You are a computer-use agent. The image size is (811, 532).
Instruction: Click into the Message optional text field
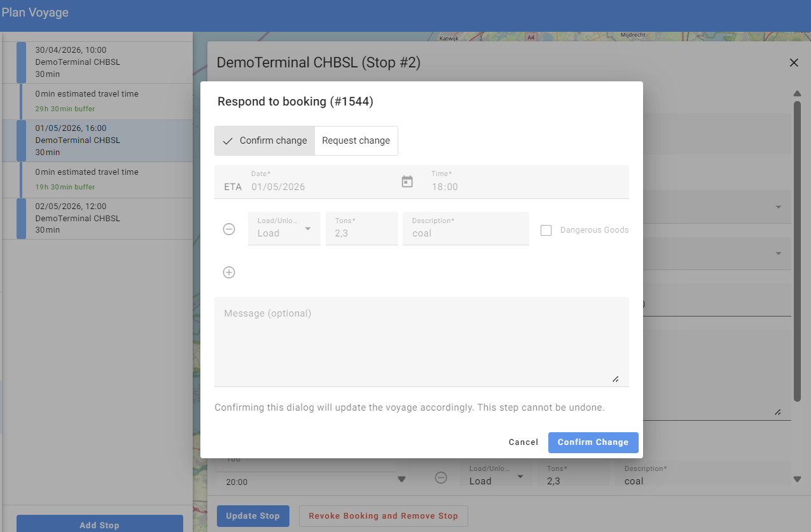[421, 341]
